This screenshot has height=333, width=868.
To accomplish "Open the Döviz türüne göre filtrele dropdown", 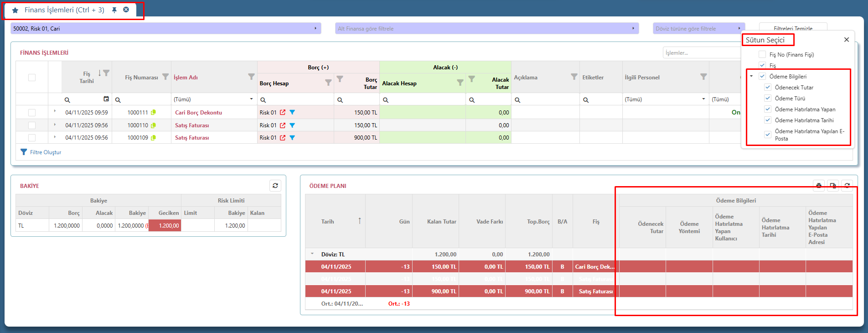I will pyautogui.click(x=699, y=28).
